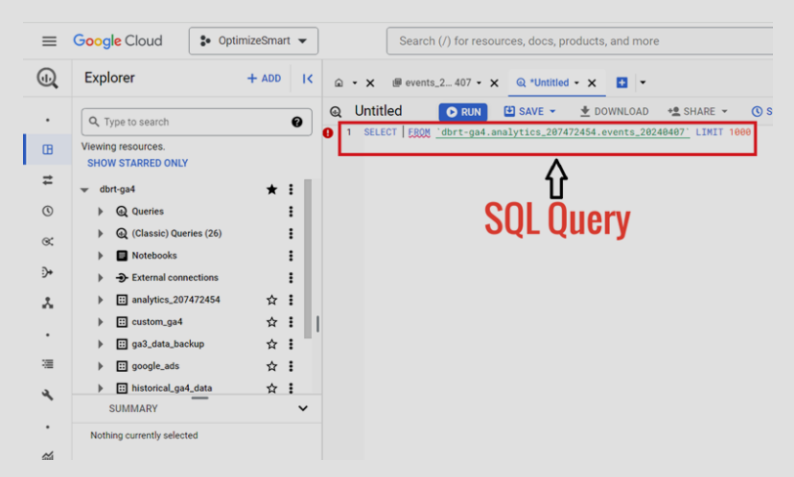Open search help question mark icon
This screenshot has height=477, width=794.
pyautogui.click(x=297, y=122)
